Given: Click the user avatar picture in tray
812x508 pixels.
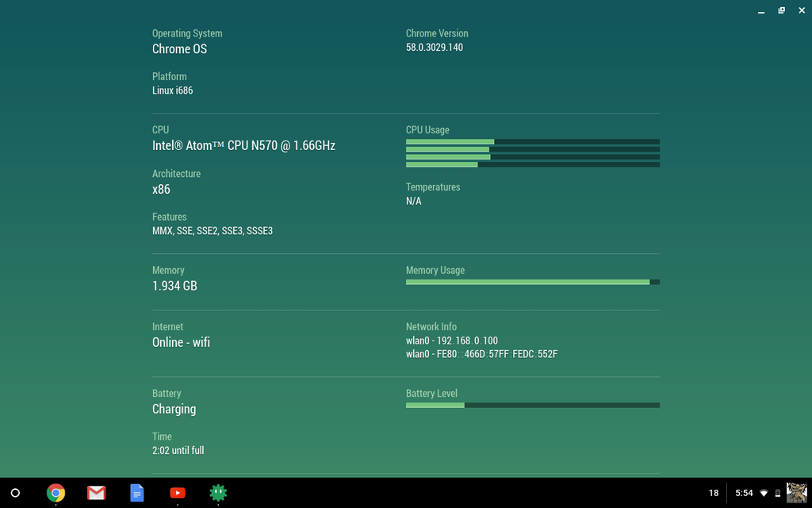Looking at the screenshot, I should tap(796, 493).
